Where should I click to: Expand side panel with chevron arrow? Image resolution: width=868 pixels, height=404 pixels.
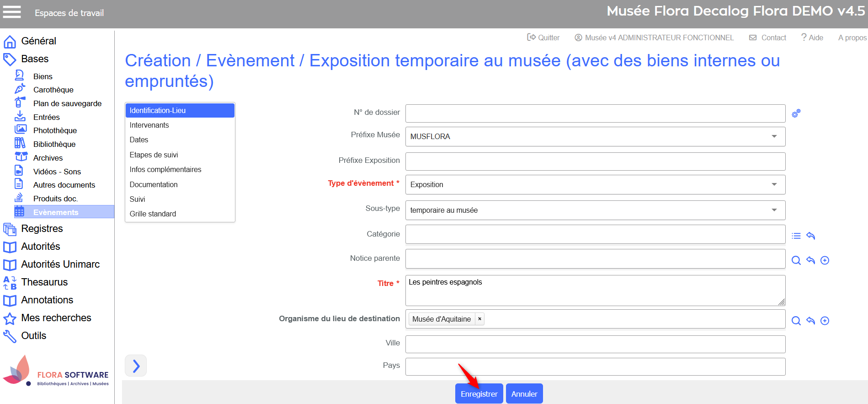(136, 366)
